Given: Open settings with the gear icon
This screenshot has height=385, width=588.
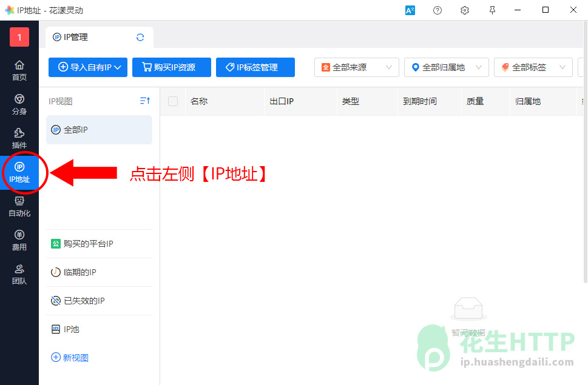Looking at the screenshot, I should click(465, 10).
